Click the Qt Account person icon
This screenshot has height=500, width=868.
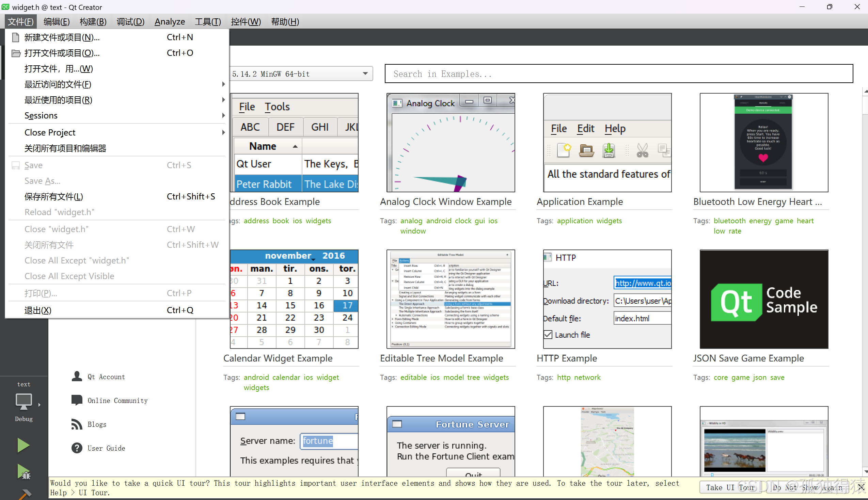[x=77, y=377]
